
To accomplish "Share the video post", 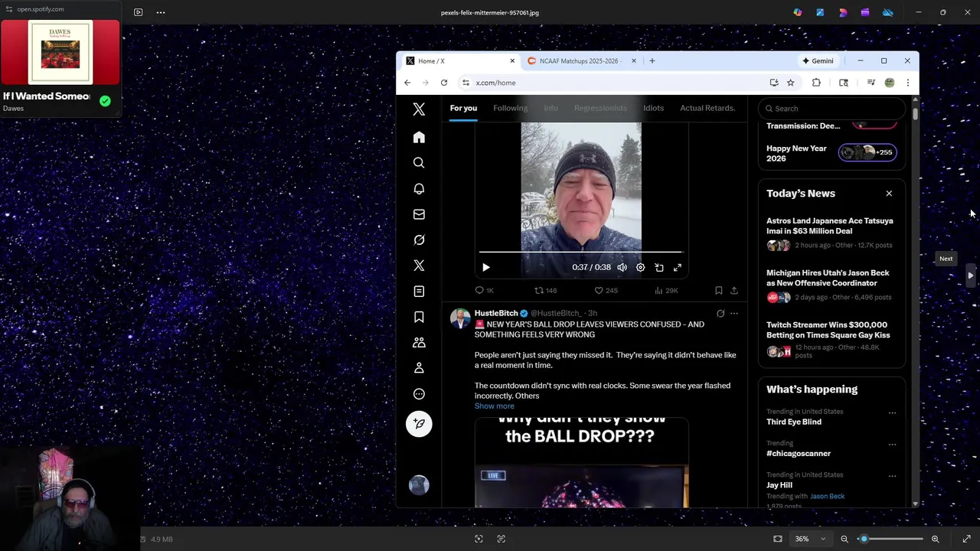I will [x=734, y=291].
